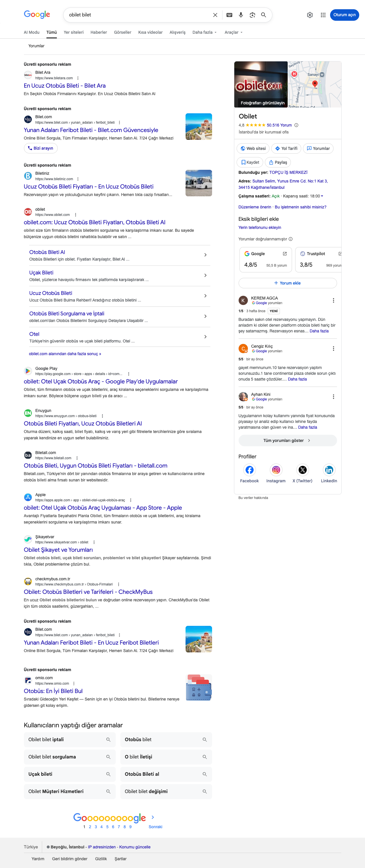
Task: Open Obilet X (Twitter) profile icon
Action: (302, 470)
